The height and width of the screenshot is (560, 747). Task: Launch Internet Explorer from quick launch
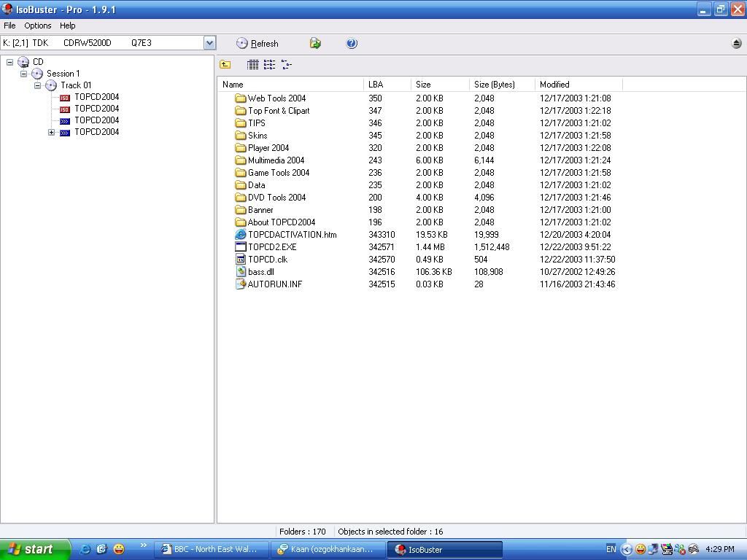click(x=85, y=549)
